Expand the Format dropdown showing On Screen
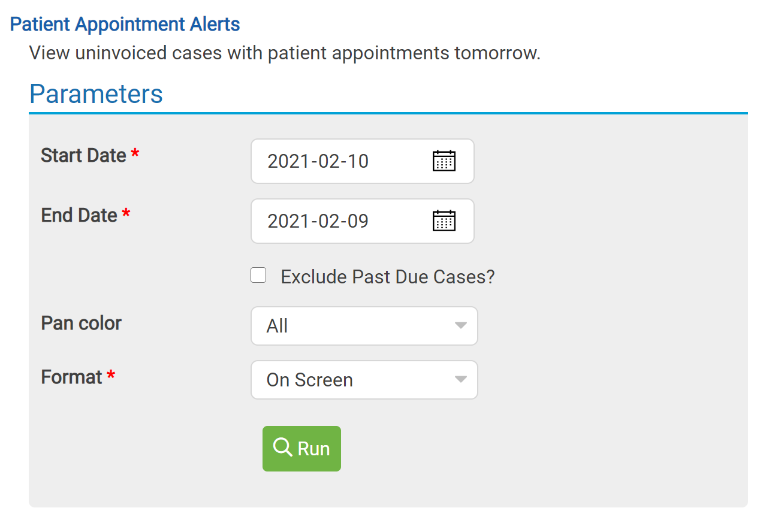 click(x=364, y=380)
